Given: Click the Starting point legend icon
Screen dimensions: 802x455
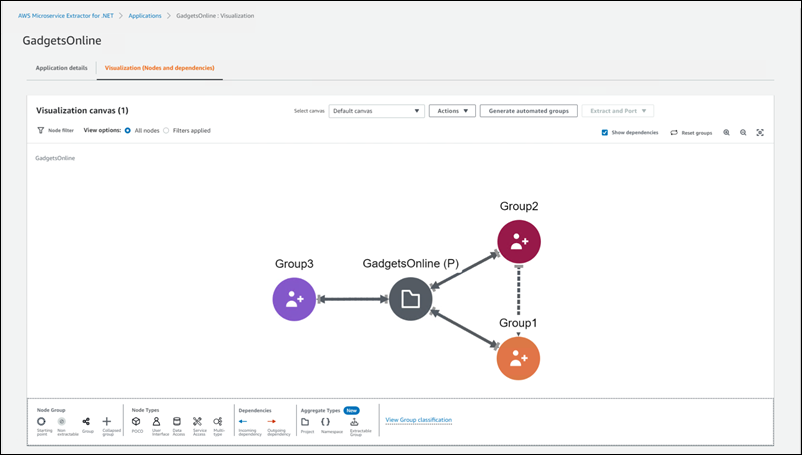Looking at the screenshot, I should coord(41,421).
